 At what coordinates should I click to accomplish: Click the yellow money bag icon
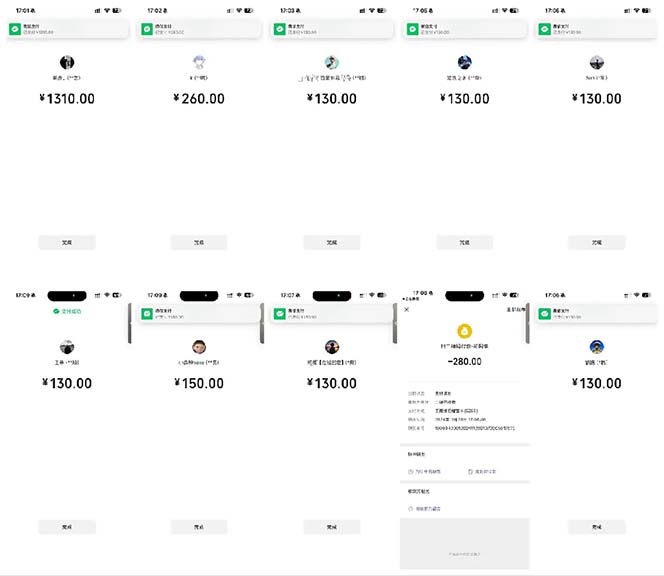click(465, 331)
